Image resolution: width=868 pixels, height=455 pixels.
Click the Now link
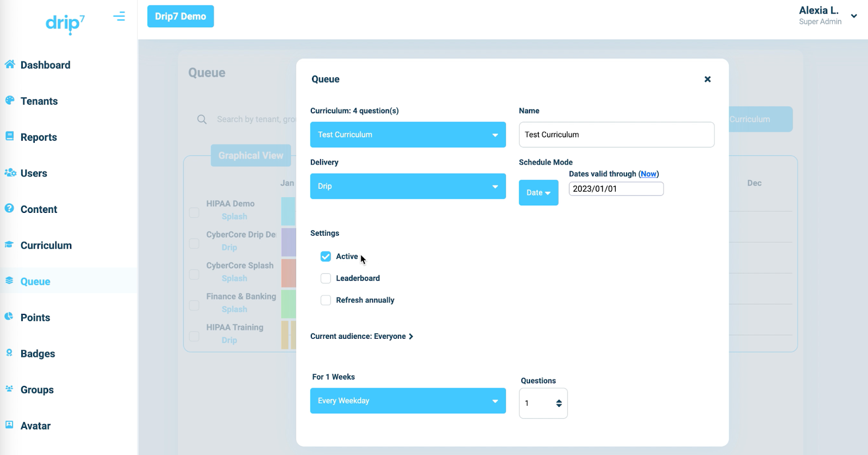point(648,174)
